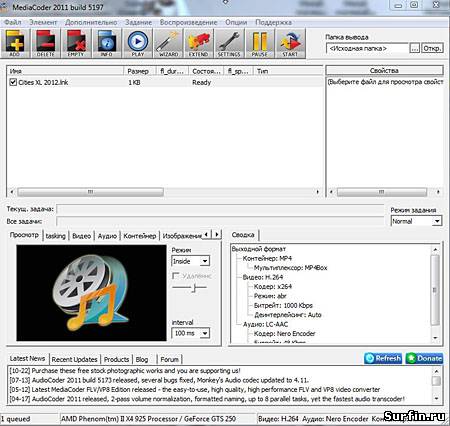Click the START toolbar icon
Screen dimensions: 450x426
[x=290, y=44]
